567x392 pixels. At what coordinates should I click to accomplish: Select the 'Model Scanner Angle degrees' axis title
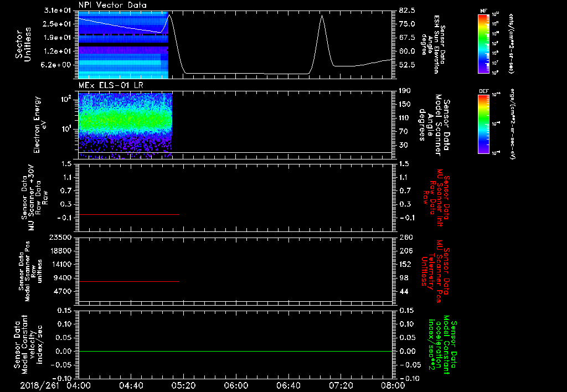[434, 125]
